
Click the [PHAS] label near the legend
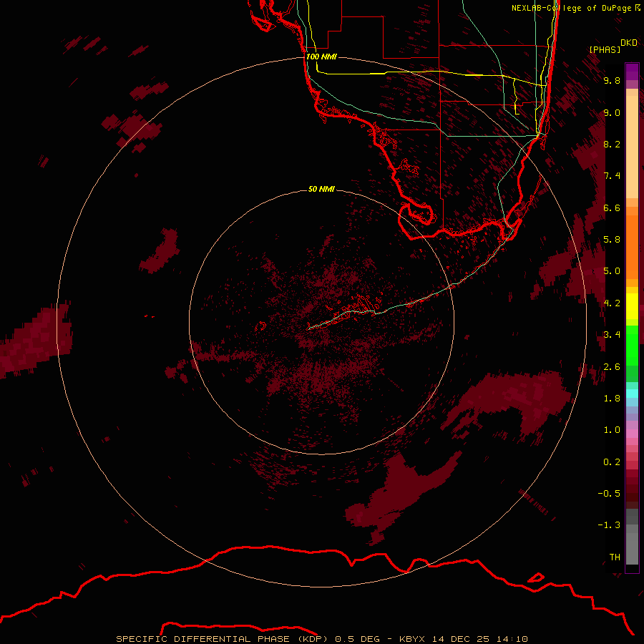(605, 49)
